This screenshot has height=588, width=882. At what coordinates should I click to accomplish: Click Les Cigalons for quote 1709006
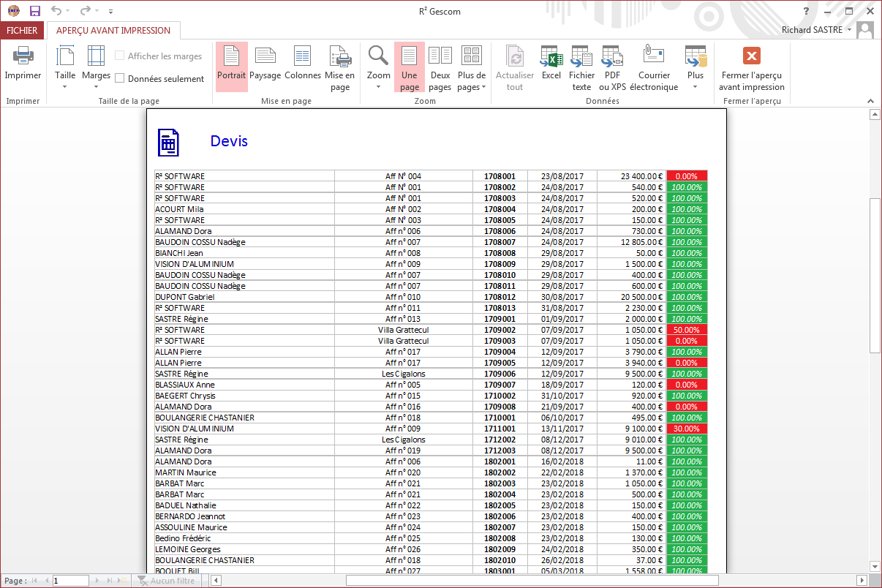[404, 374]
